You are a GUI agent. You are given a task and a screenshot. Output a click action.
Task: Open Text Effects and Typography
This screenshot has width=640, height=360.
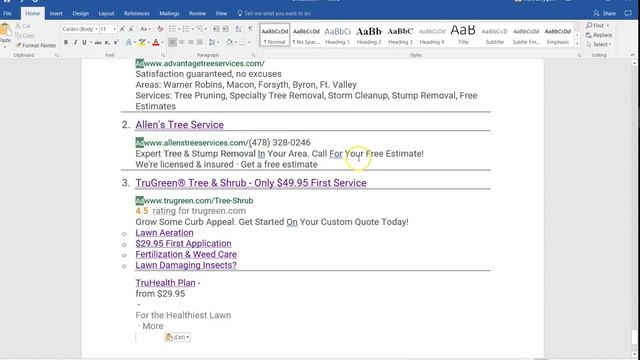pyautogui.click(x=129, y=42)
